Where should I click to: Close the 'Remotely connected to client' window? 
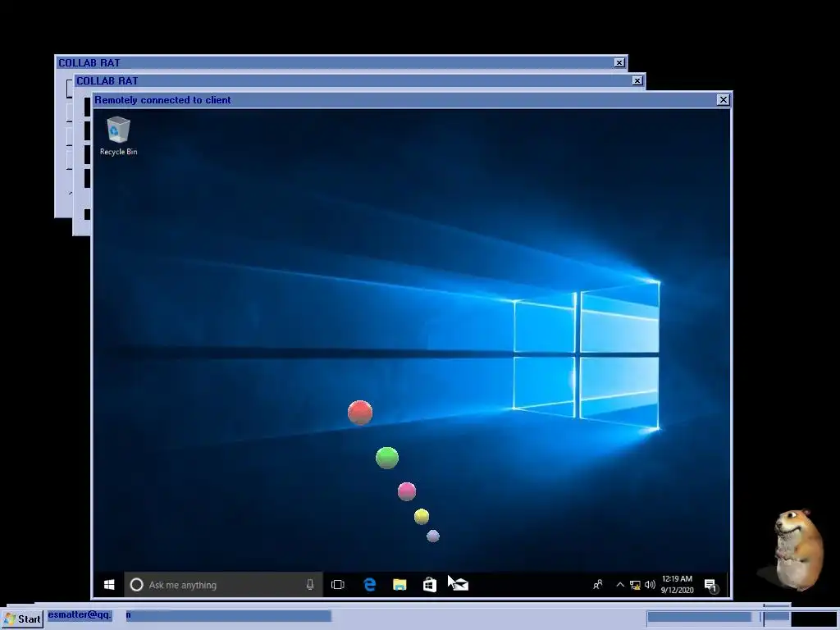(x=724, y=99)
